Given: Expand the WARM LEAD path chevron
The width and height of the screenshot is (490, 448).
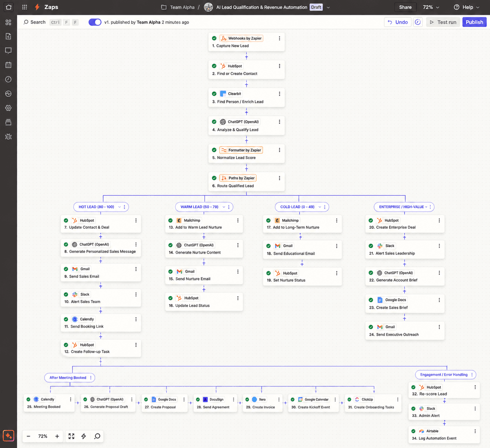Looking at the screenshot, I should (224, 207).
